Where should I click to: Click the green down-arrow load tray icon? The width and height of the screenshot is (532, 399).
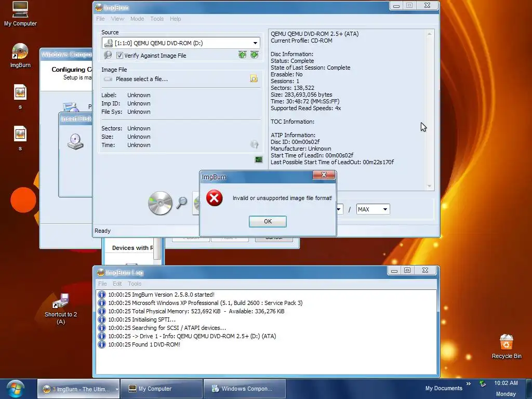255,55
